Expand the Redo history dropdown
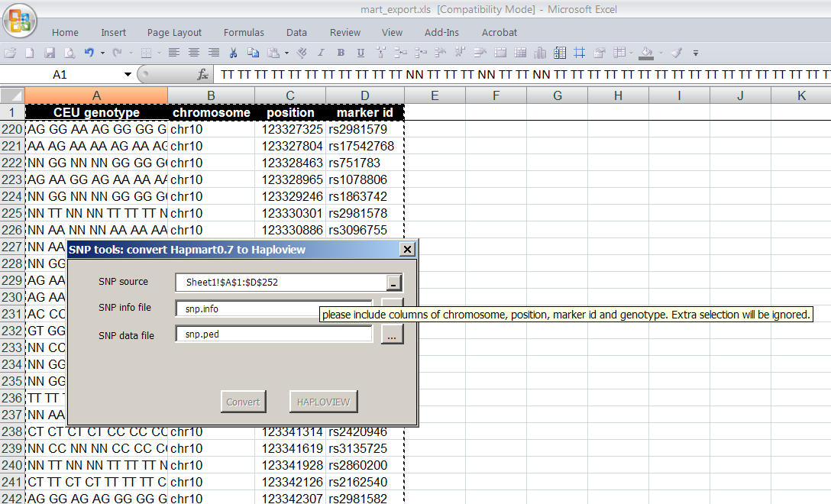The height and width of the screenshot is (504, 831). point(131,53)
